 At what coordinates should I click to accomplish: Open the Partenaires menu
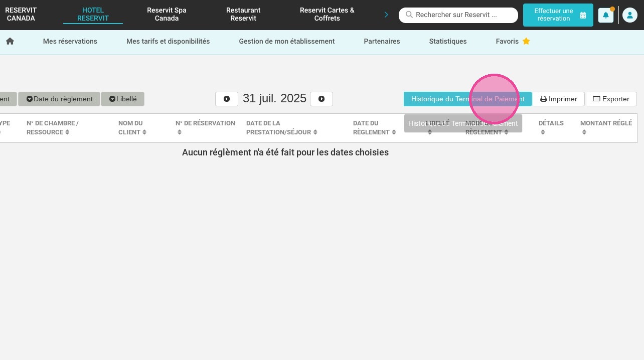click(382, 41)
